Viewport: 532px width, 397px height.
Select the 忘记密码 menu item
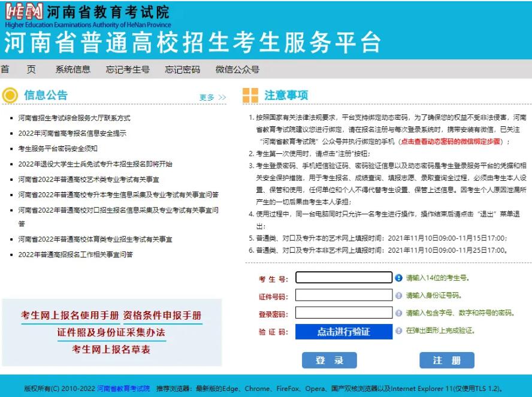(182, 69)
